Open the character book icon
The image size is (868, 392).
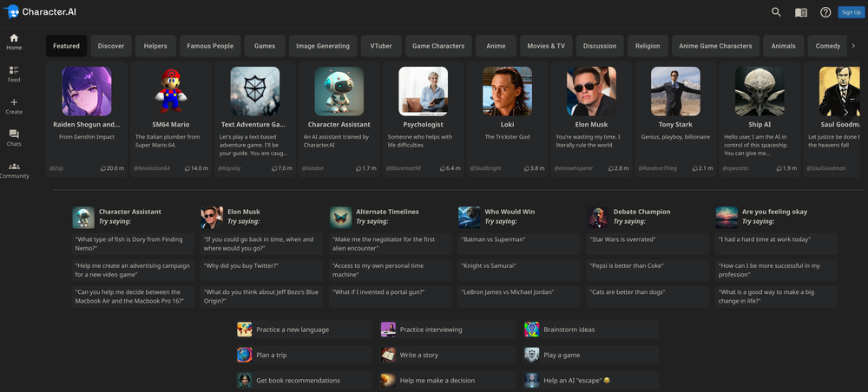coord(801,12)
